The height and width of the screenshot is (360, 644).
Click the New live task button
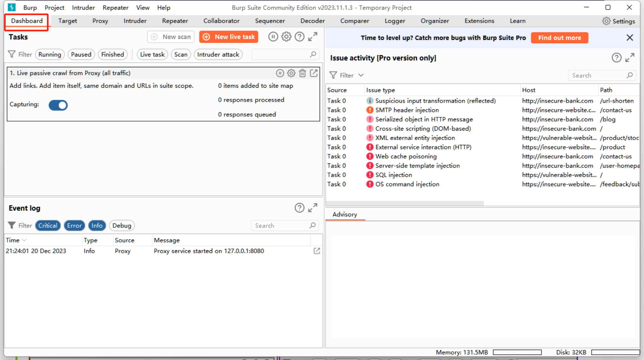point(229,37)
